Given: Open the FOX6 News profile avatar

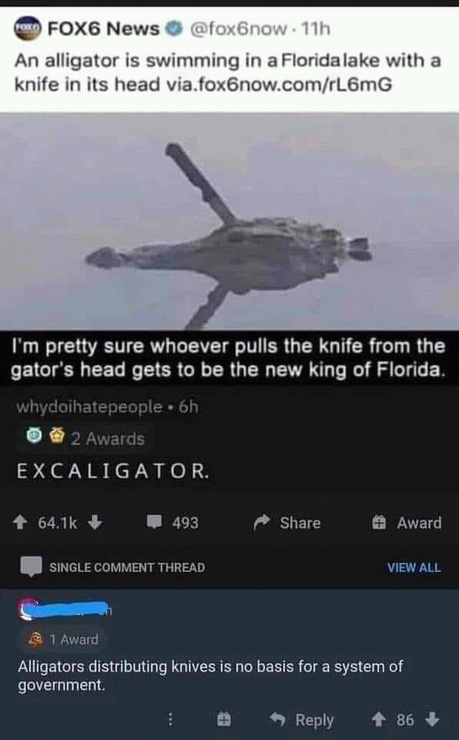Looking at the screenshot, I should [x=27, y=29].
